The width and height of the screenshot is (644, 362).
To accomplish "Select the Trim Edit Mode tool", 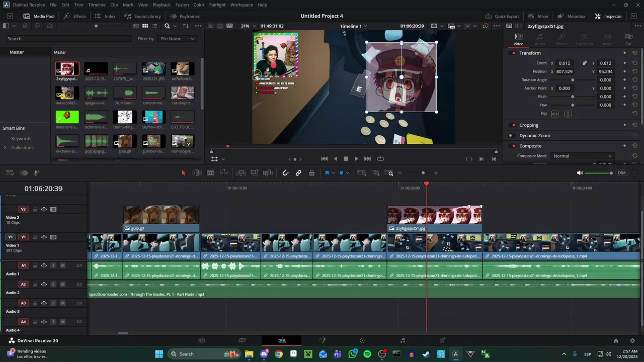I will (197, 173).
